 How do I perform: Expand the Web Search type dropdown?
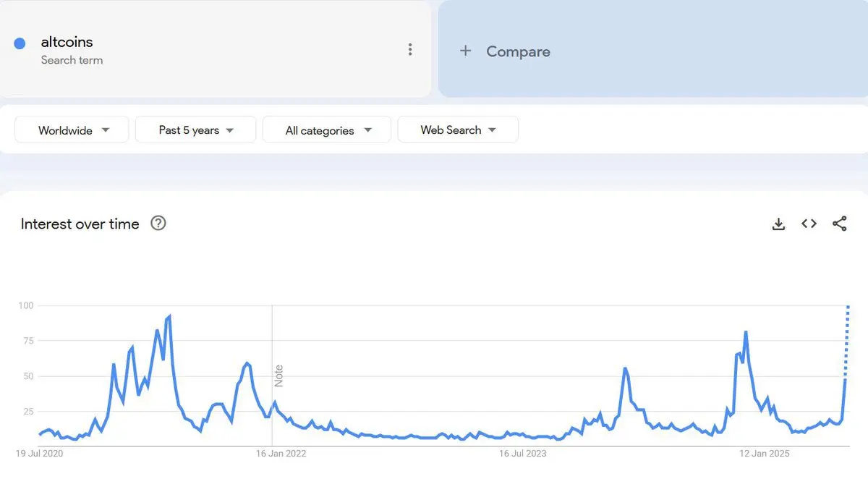pyautogui.click(x=458, y=130)
